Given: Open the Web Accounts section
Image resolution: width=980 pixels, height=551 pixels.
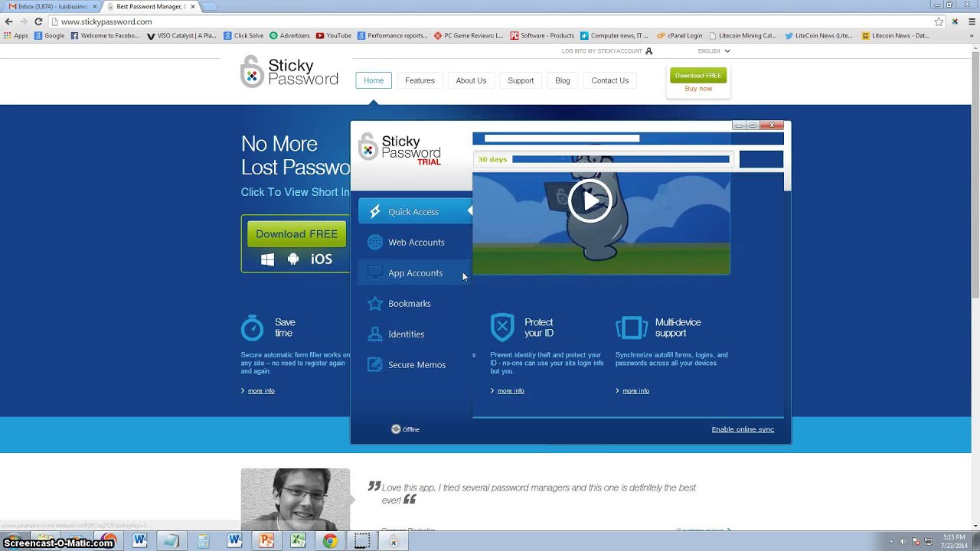Looking at the screenshot, I should point(415,243).
